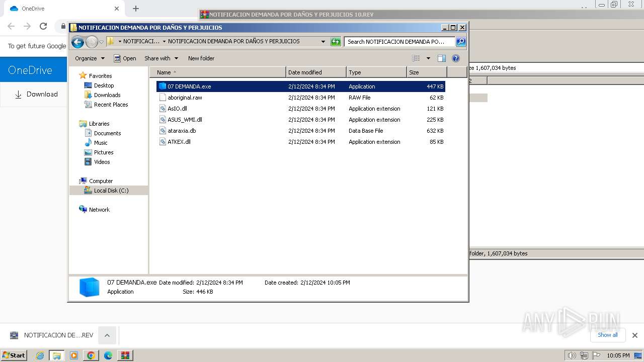Click the volume speaker tray icon
644x362 pixels.
click(x=572, y=355)
